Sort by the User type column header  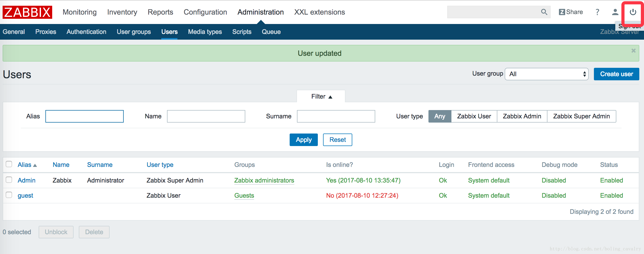click(160, 165)
